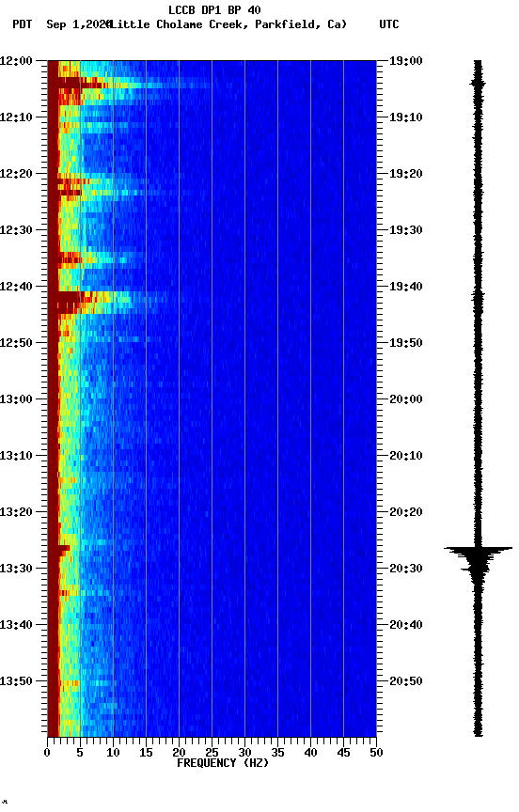Click the 'FREQUENCY (HZ)' axis title
Viewport: 519px width, 812px height.
[223, 763]
